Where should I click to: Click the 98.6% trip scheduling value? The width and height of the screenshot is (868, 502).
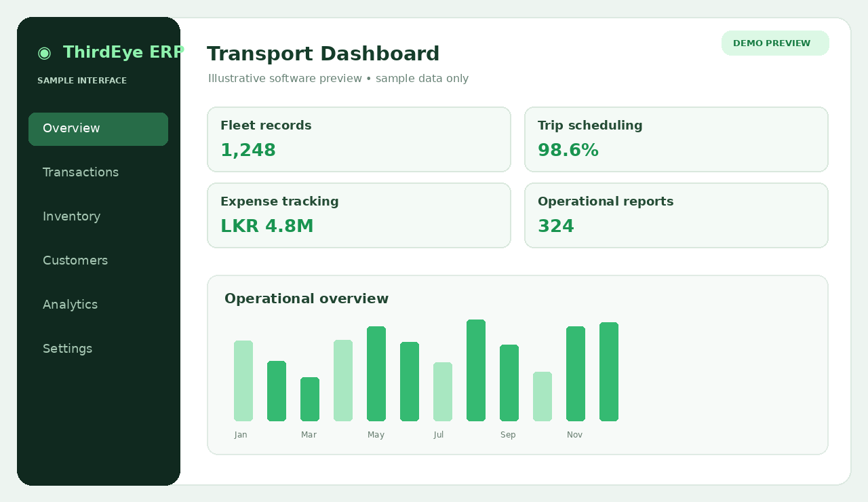click(568, 151)
